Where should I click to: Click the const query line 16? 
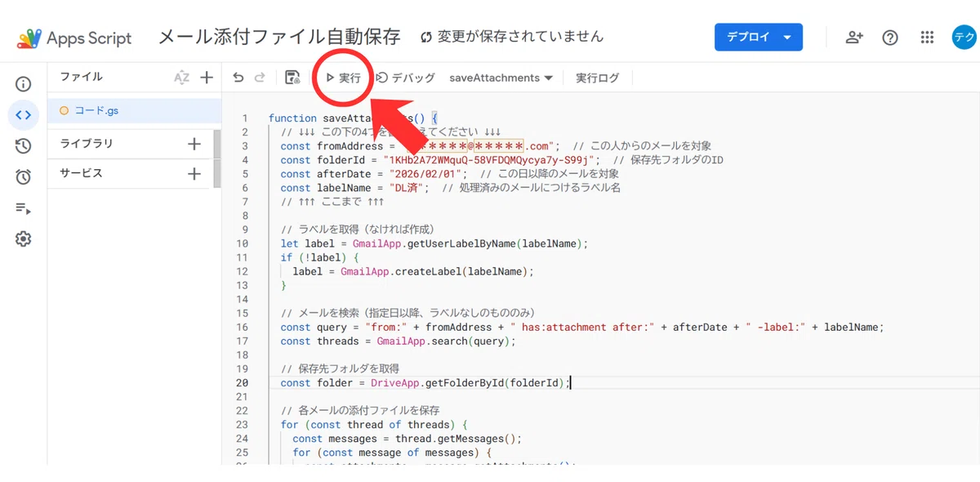[582, 327]
